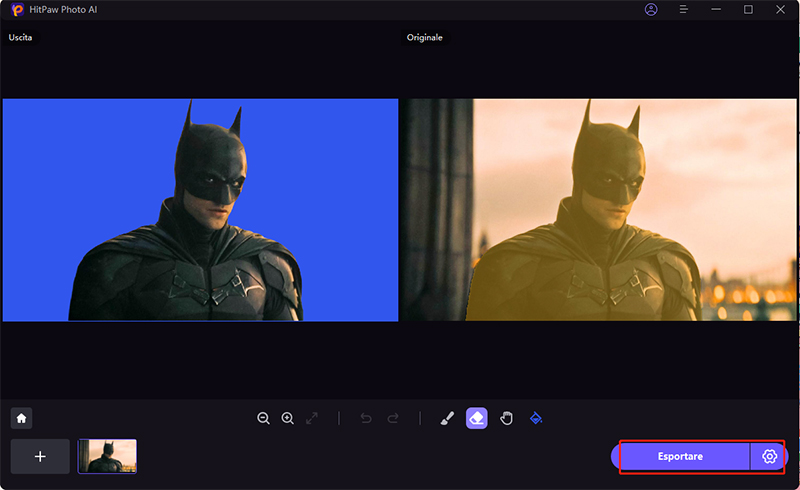This screenshot has height=490, width=800.
Task: Open export settings gear
Action: (x=769, y=456)
